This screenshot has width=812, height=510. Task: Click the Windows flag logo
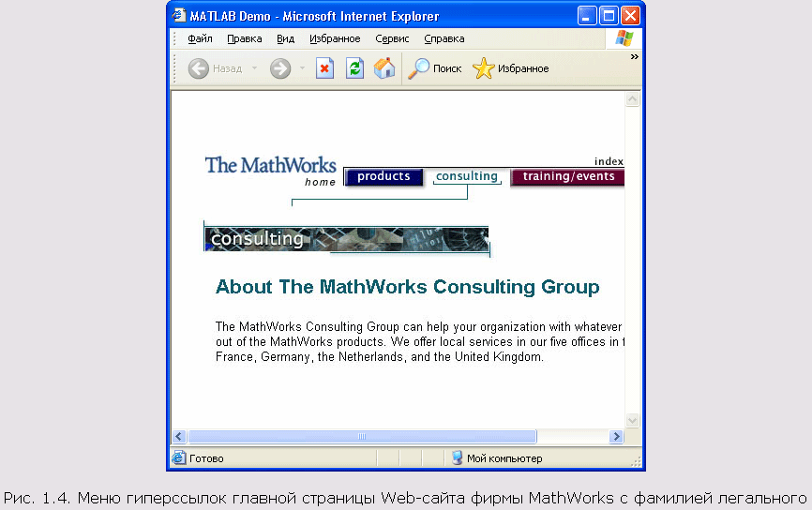[x=624, y=38]
